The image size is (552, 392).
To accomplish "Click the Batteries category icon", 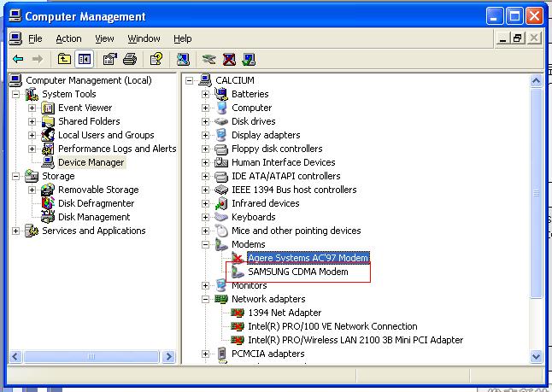I will click(x=221, y=94).
